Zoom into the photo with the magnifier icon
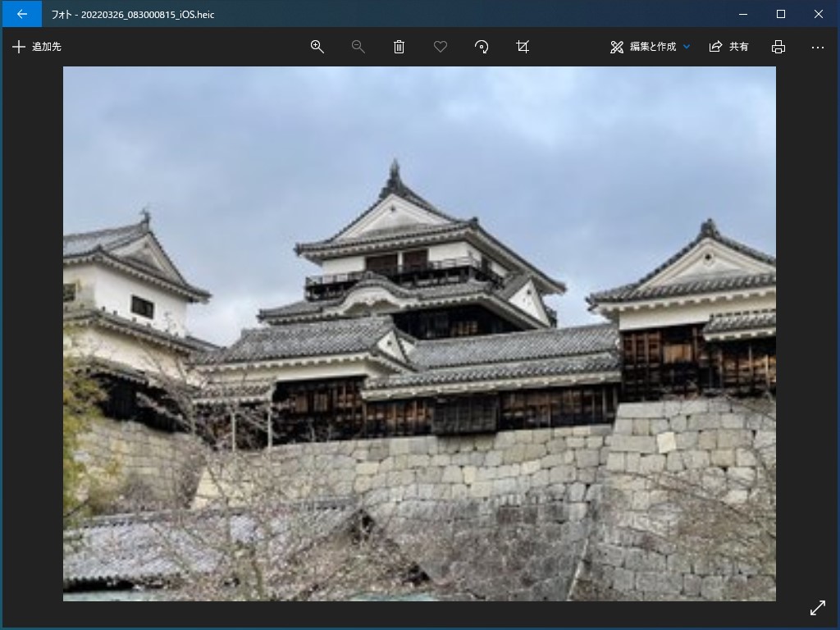The image size is (840, 630). point(317,47)
